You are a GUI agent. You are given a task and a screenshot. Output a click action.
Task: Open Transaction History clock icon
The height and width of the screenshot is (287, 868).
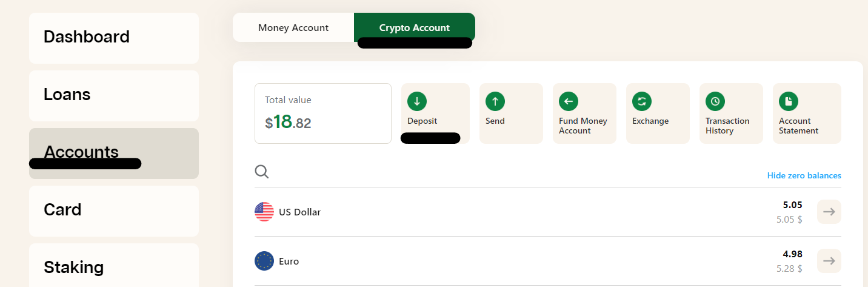click(715, 101)
